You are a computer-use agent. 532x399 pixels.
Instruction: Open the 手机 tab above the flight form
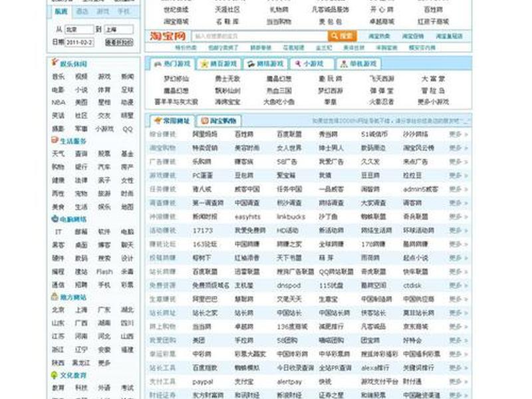pos(124,11)
